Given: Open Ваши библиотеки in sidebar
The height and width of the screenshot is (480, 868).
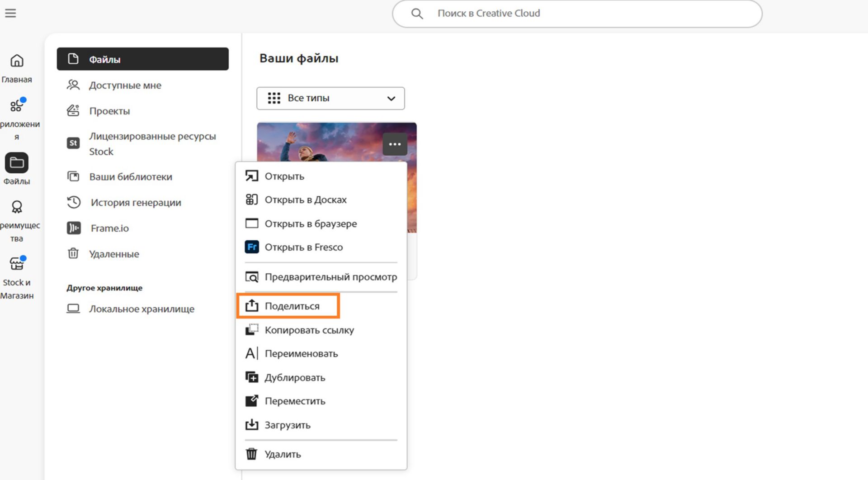Looking at the screenshot, I should pyautogui.click(x=143, y=176).
